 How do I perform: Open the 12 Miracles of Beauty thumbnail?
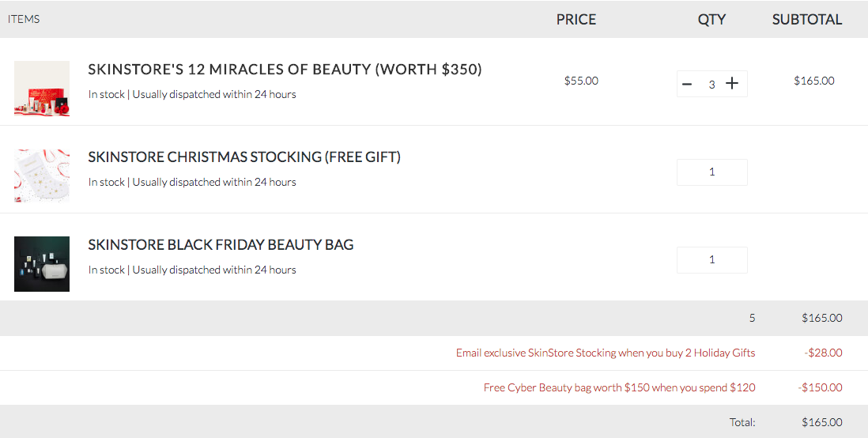click(x=42, y=88)
